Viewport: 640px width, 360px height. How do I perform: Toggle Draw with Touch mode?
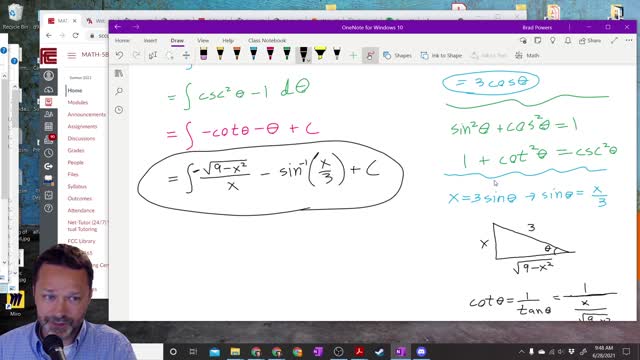[x=370, y=56]
